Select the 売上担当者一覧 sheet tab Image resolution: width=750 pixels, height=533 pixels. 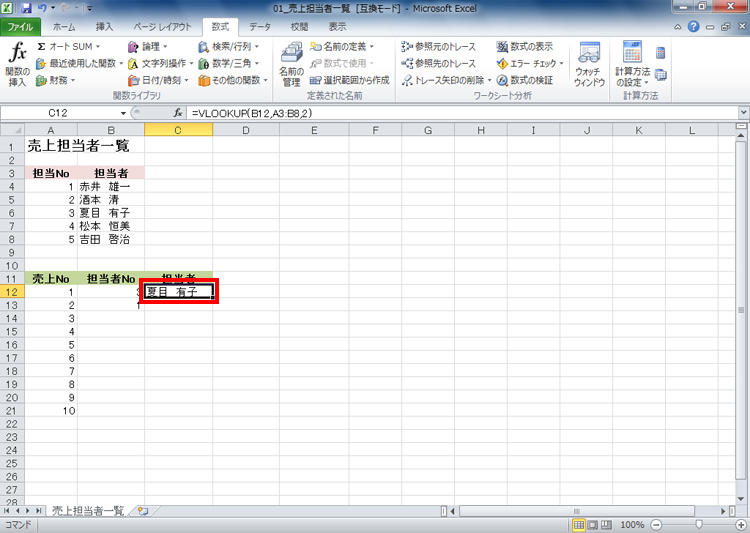click(88, 511)
